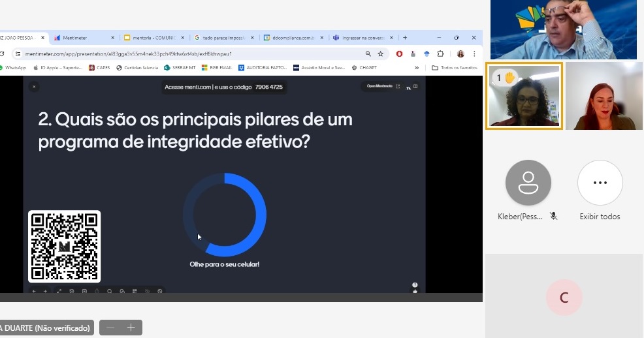Open the CHATGPT bookmark

point(364,67)
